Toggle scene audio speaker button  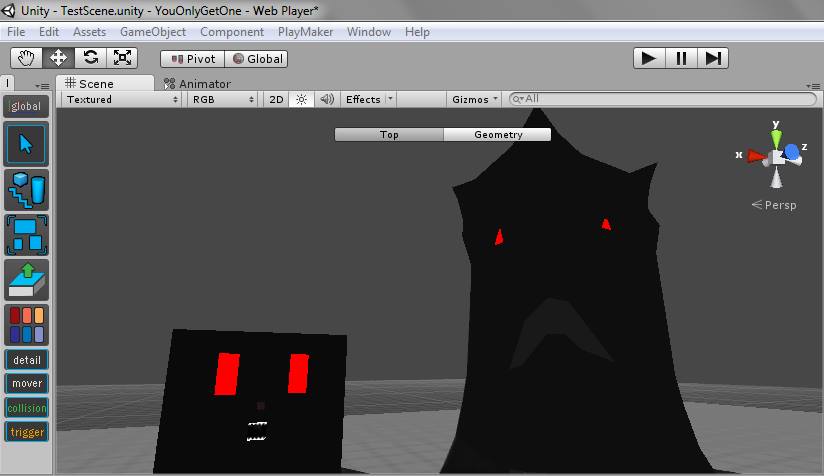click(327, 99)
